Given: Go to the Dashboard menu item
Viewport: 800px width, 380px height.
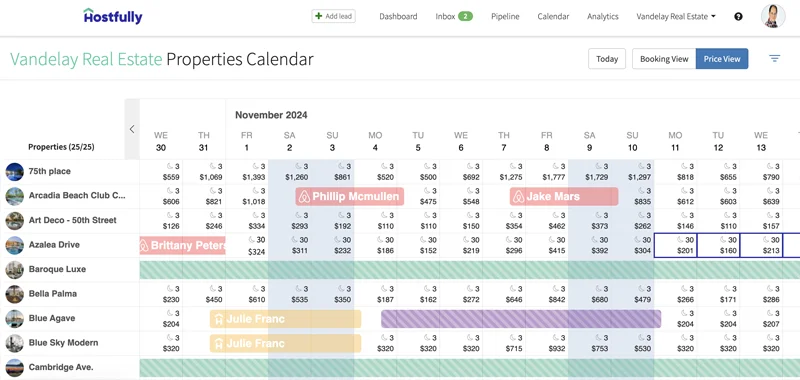Looking at the screenshot, I should (398, 16).
